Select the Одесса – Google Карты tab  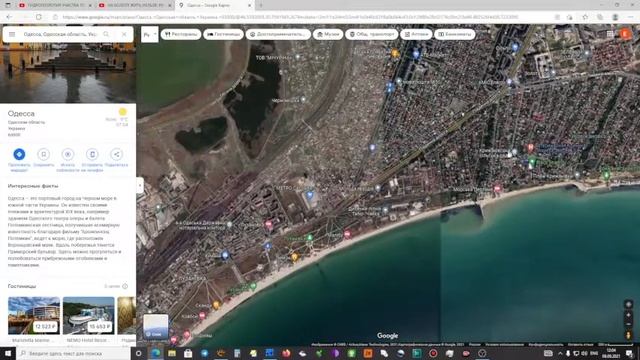[x=215, y=5]
